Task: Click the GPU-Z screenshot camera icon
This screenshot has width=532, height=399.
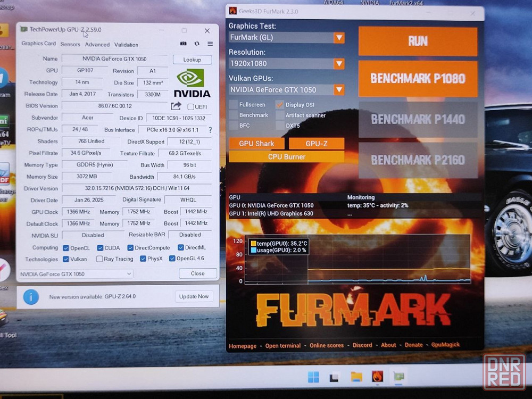Action: tap(183, 44)
